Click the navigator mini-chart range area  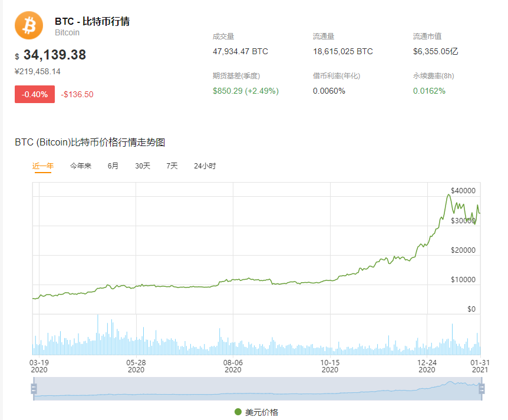[258, 389]
